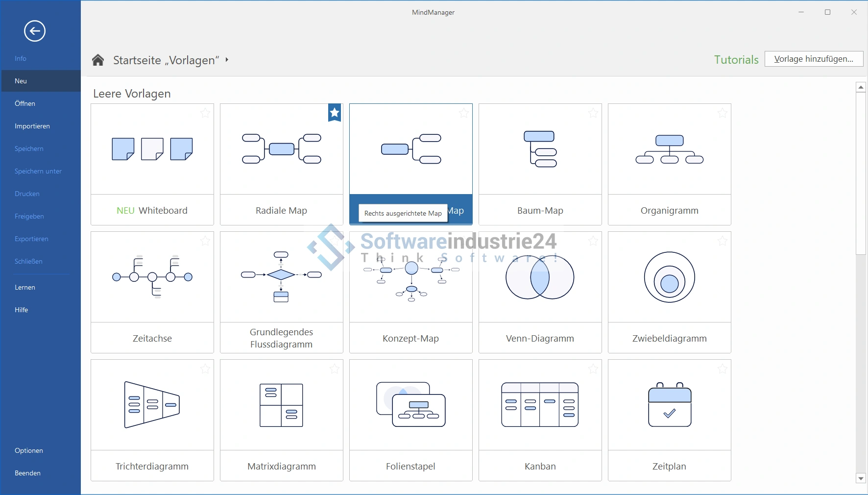
Task: Open the Öffnen menu item
Action: (x=25, y=103)
